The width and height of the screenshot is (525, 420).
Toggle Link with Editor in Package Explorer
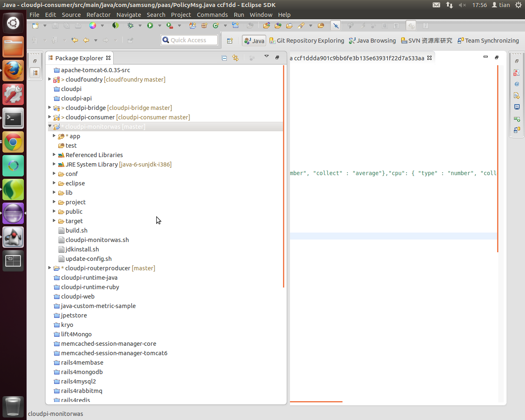pos(235,58)
